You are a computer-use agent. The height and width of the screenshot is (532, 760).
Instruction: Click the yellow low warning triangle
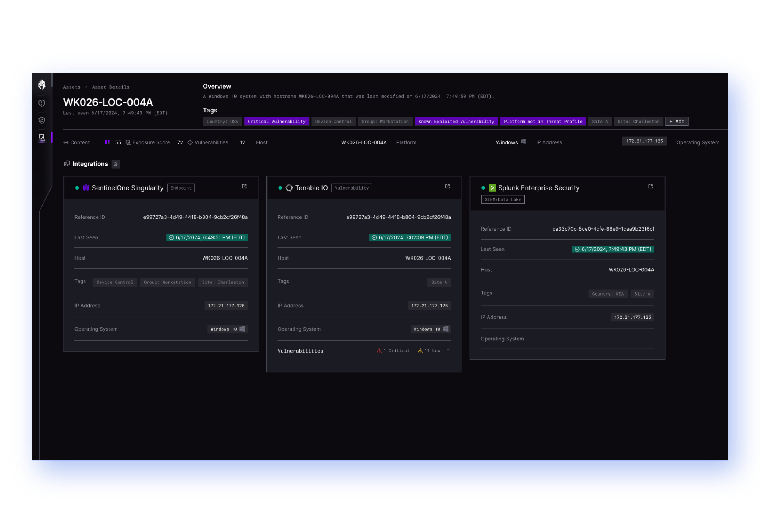[420, 351]
